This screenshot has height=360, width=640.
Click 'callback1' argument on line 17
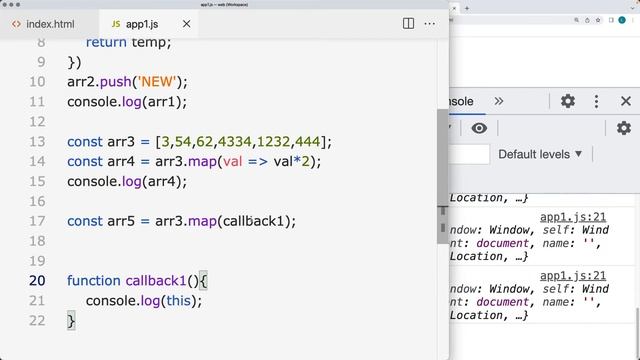(x=253, y=221)
